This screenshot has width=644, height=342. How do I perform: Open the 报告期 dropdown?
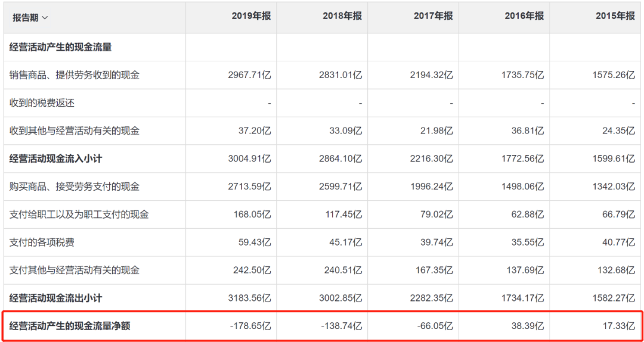pos(30,17)
